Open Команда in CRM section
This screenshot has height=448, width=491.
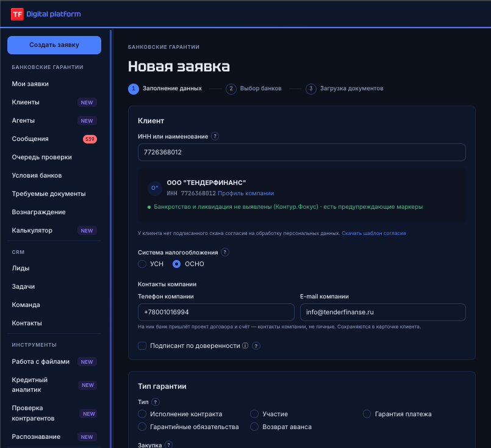pos(54,305)
